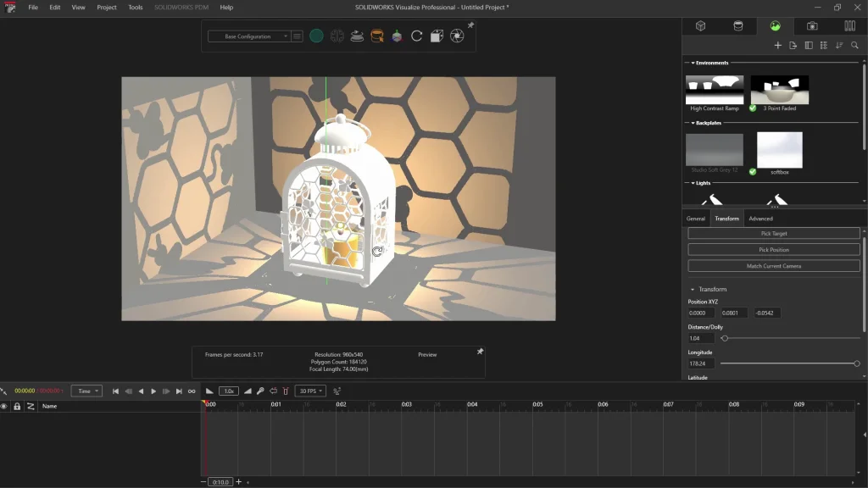Click the plus icon to add scene asset
The image size is (868, 488).
777,46
